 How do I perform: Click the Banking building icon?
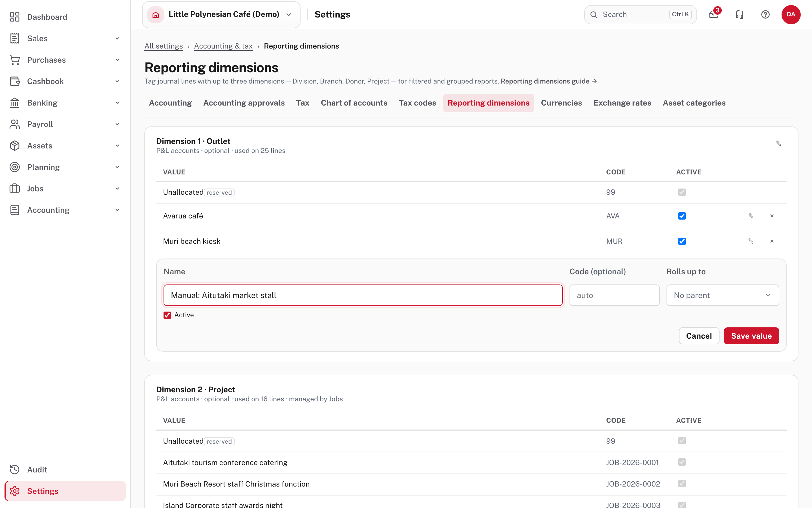[x=14, y=103]
